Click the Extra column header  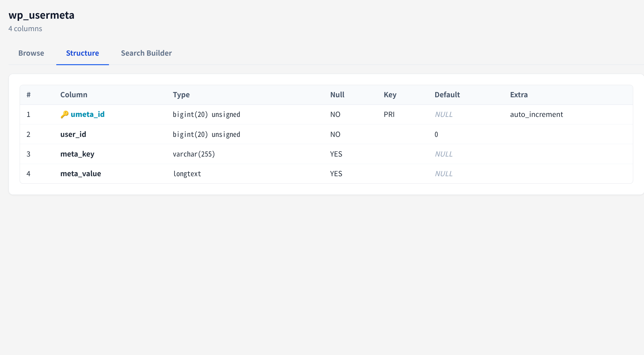click(x=519, y=95)
